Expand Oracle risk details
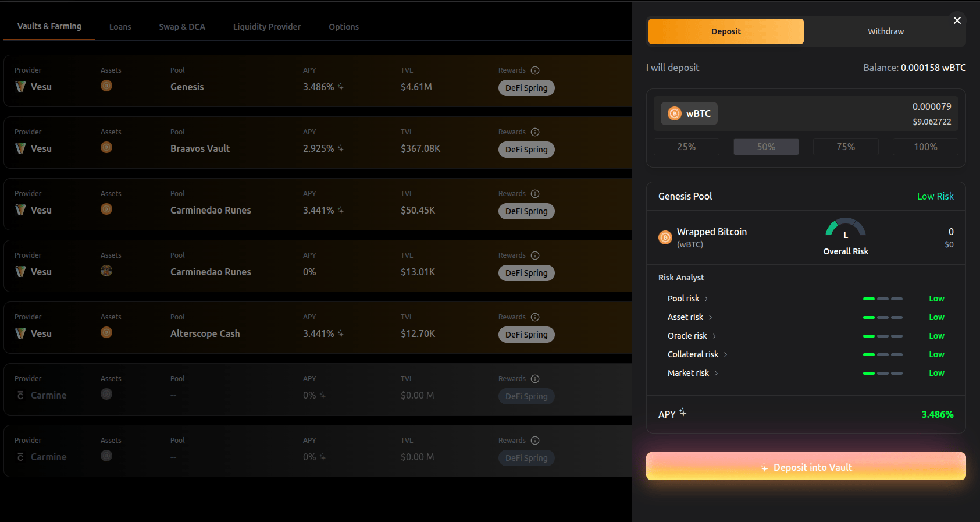The width and height of the screenshot is (980, 522). point(692,336)
